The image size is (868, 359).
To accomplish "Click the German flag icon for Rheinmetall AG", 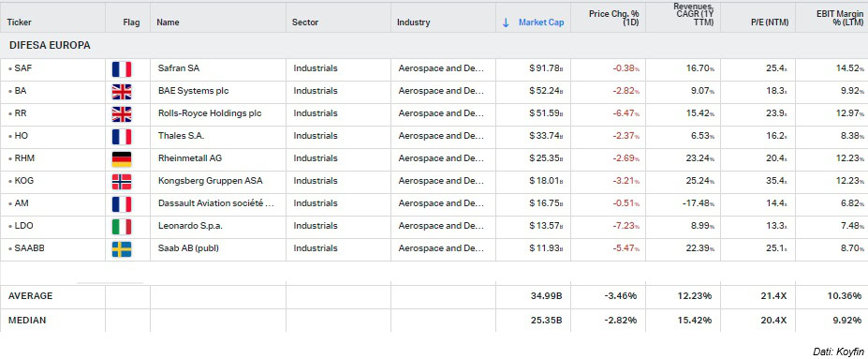I will tap(121, 159).
